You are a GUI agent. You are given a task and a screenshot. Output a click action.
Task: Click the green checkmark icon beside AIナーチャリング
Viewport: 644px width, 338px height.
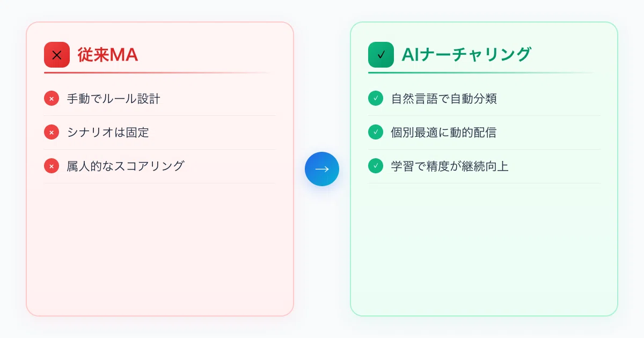[381, 55]
